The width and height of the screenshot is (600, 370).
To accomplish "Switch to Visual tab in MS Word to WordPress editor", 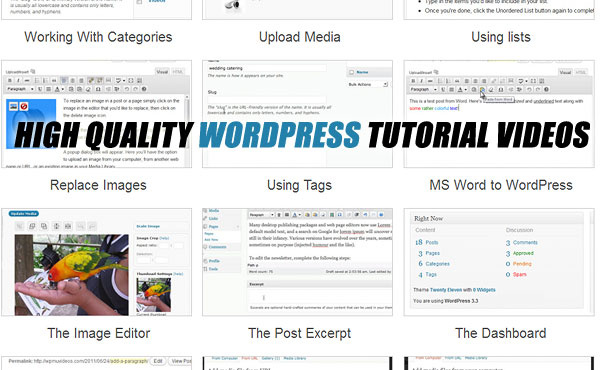I will [x=565, y=72].
